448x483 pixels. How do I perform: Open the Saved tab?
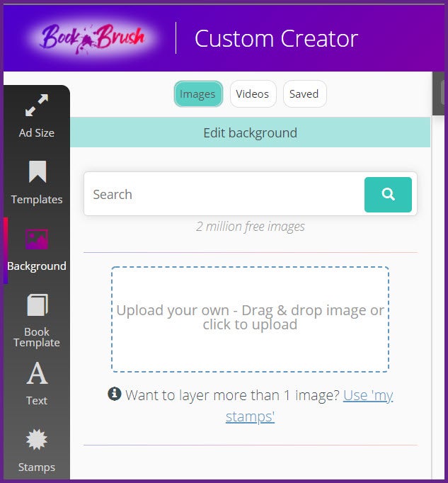click(x=304, y=94)
